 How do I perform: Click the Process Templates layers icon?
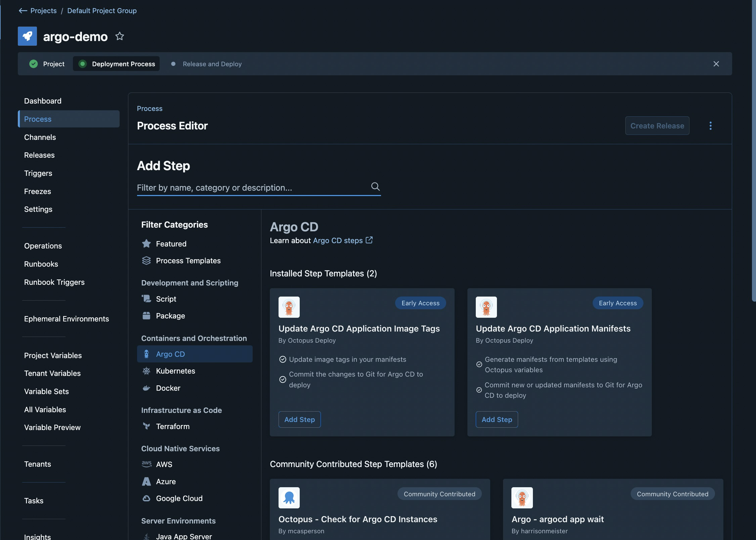pos(146,261)
